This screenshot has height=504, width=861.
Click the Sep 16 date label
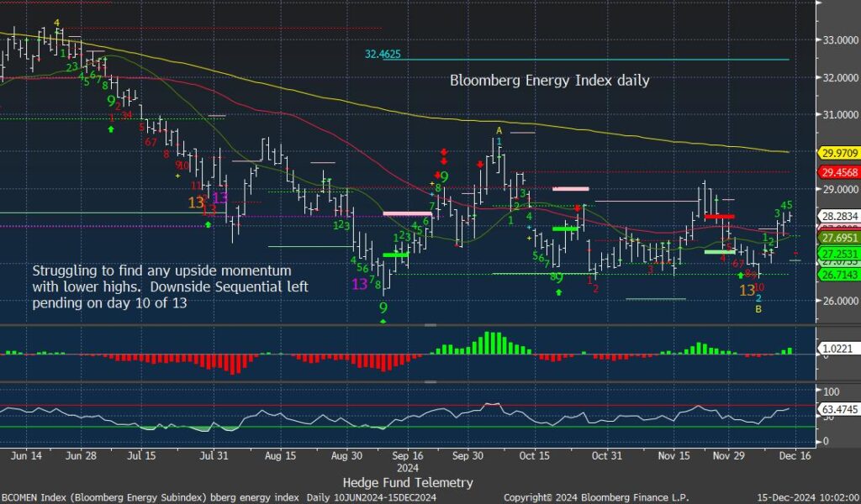coord(408,456)
